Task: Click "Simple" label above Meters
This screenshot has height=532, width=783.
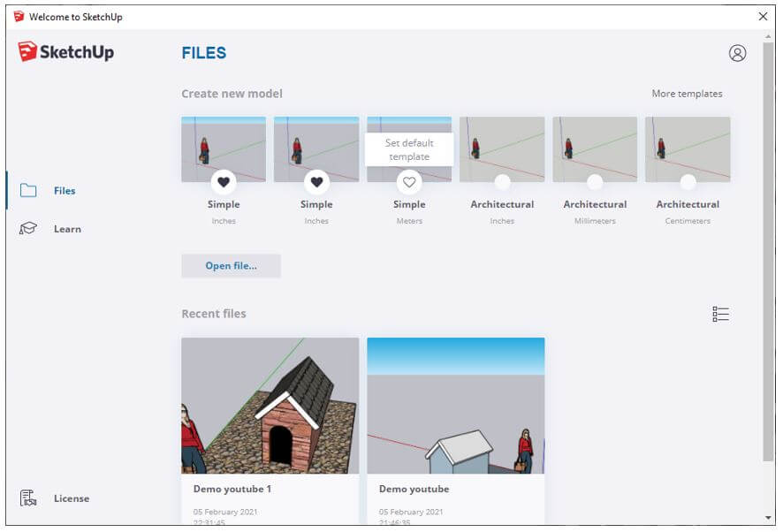Action: (x=409, y=204)
